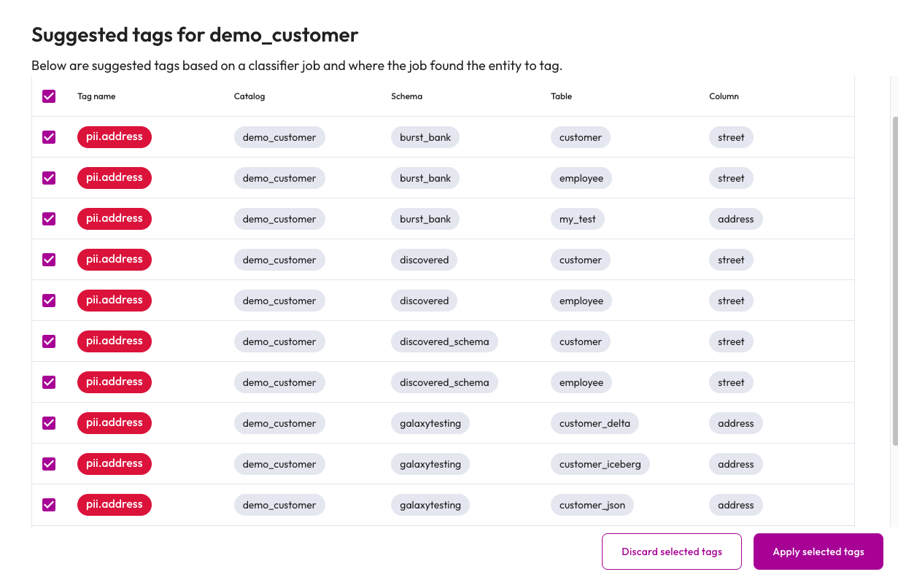The image size is (898, 588).
Task: Deselect the my_test table row checkbox
Action: point(49,219)
